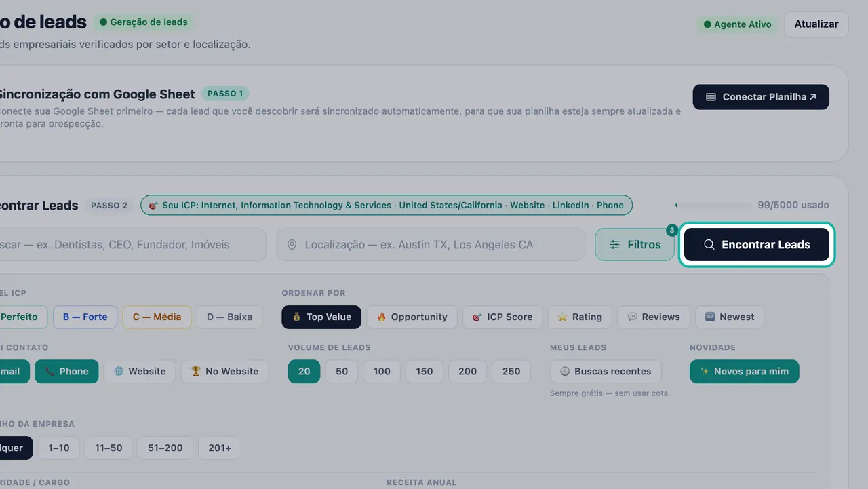Pick 200 for lead volume
The height and width of the screenshot is (489, 868).
(467, 371)
